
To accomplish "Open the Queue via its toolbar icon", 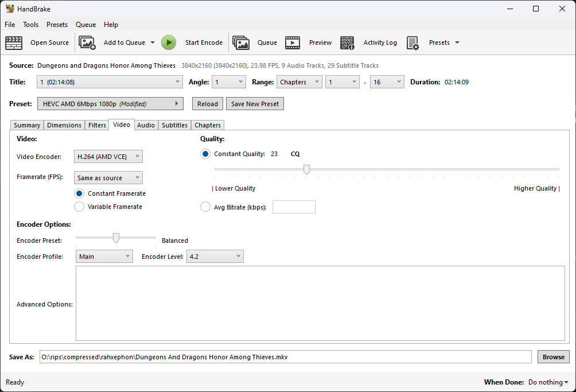I will [241, 42].
